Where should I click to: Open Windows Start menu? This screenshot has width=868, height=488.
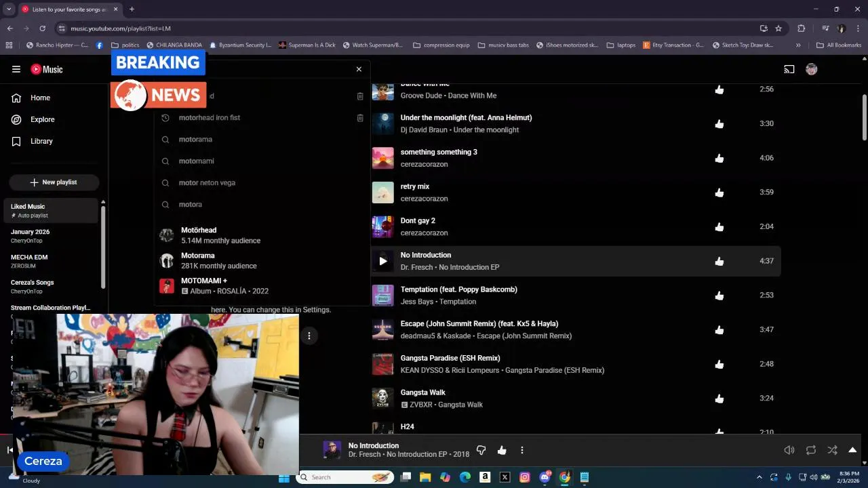(283, 477)
